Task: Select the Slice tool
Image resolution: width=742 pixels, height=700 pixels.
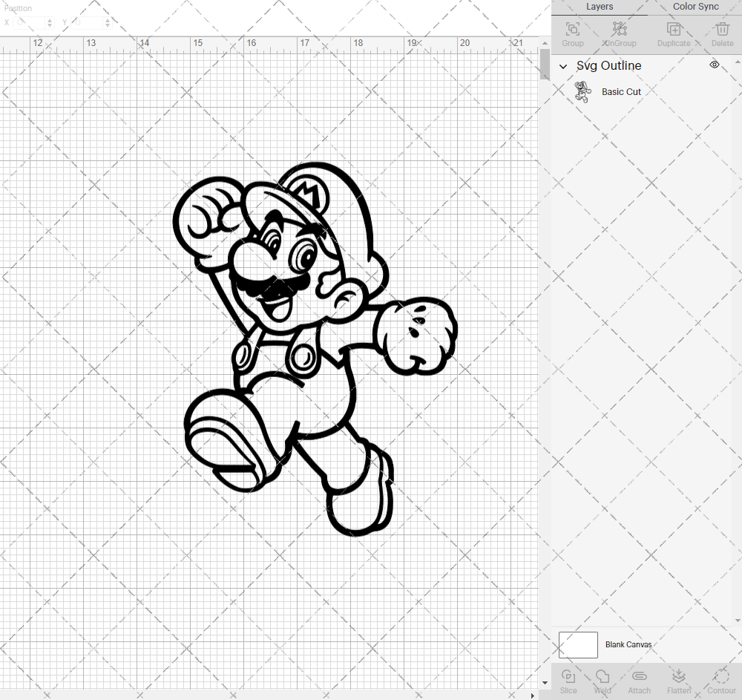Action: click(x=568, y=677)
